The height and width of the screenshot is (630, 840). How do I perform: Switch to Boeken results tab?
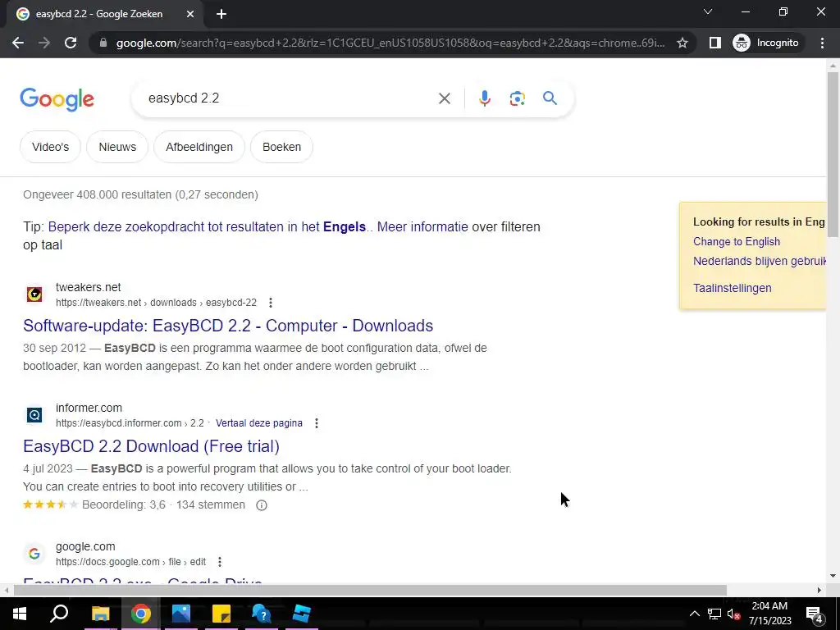tap(282, 147)
